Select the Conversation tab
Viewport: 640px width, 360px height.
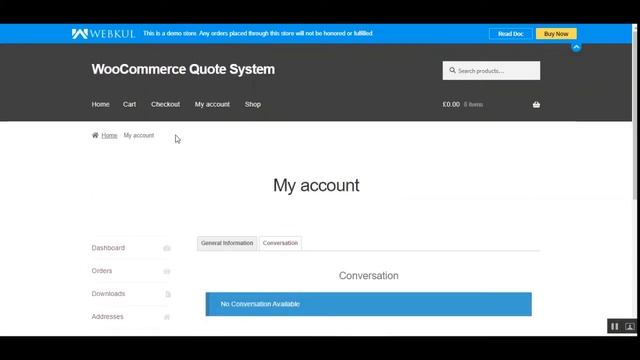click(x=280, y=243)
